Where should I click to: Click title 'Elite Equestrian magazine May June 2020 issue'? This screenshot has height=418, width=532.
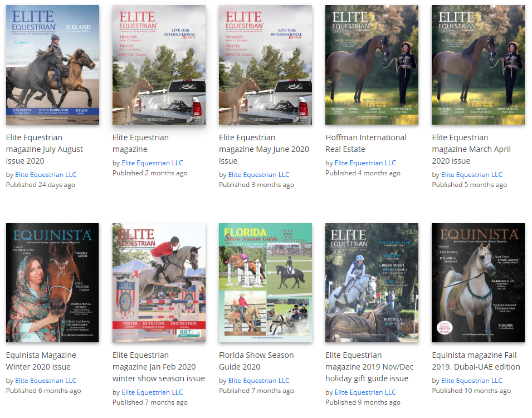(264, 149)
